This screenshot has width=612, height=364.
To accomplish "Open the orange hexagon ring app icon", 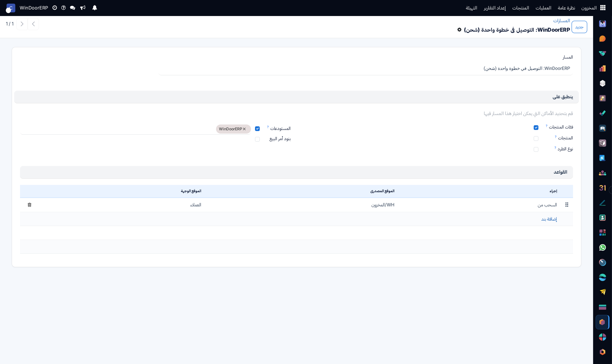I will [x=602, y=352].
